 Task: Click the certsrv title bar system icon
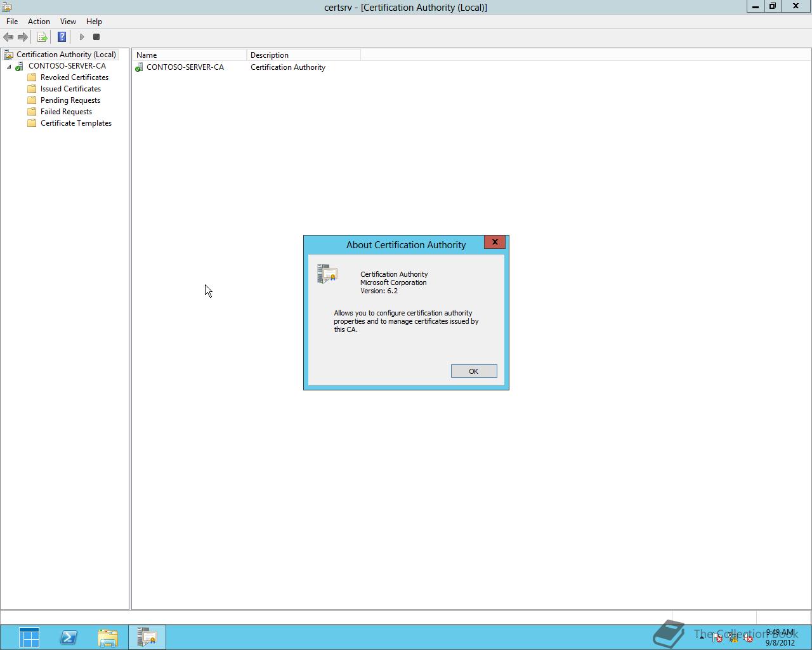pyautogui.click(x=7, y=7)
